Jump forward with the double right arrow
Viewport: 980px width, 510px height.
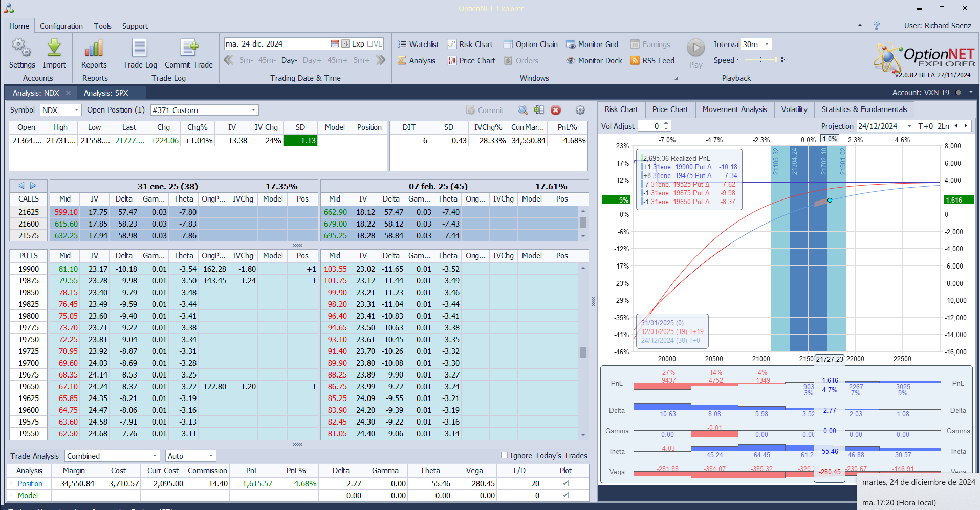[x=380, y=60]
